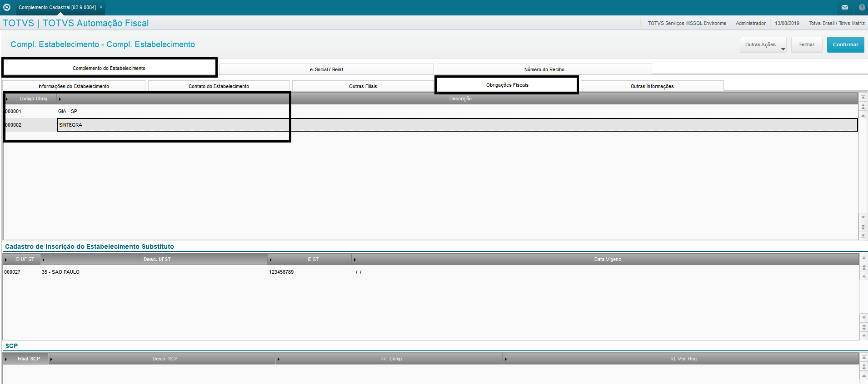Page up in the SCP grid scrollbar
868x384 pixels.
(x=864, y=367)
